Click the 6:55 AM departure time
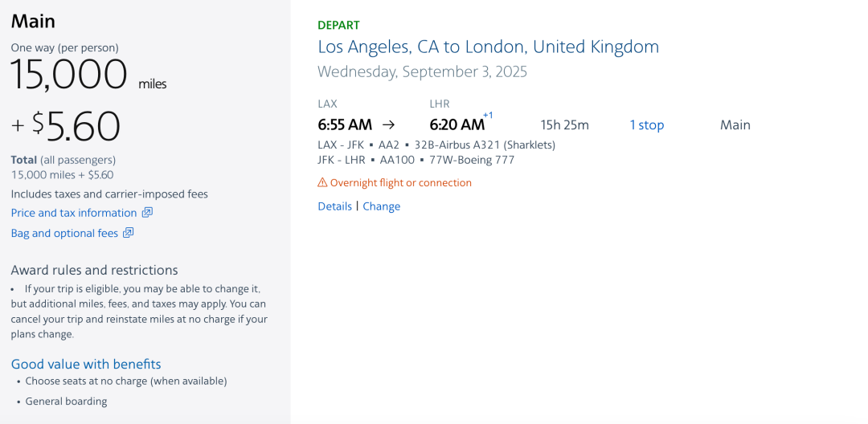Image resolution: width=868 pixels, height=424 pixels. 345,124
